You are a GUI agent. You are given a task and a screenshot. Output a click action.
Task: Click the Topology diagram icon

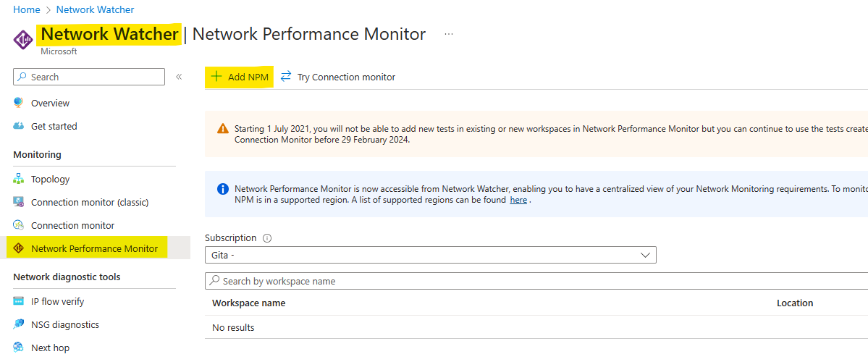(19, 180)
